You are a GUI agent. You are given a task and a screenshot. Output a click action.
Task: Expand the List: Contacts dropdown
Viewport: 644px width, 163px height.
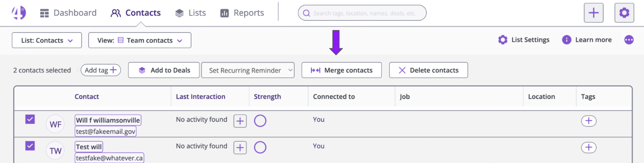pyautogui.click(x=47, y=40)
